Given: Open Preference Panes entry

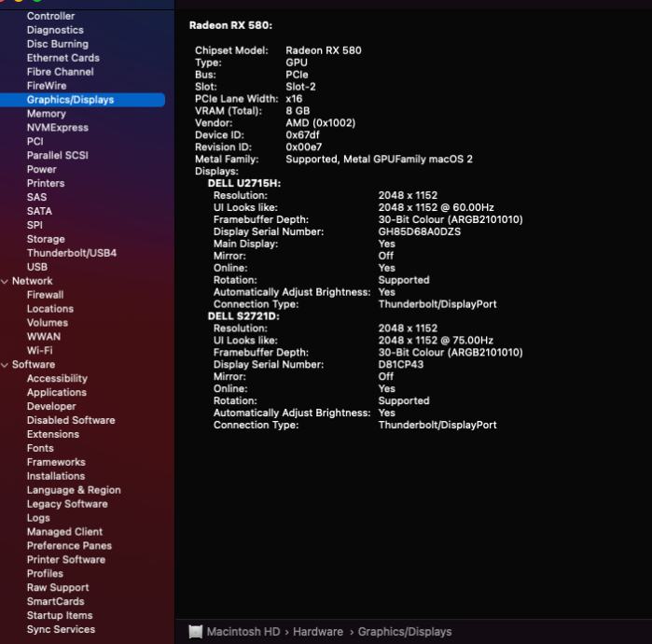Looking at the screenshot, I should (69, 545).
